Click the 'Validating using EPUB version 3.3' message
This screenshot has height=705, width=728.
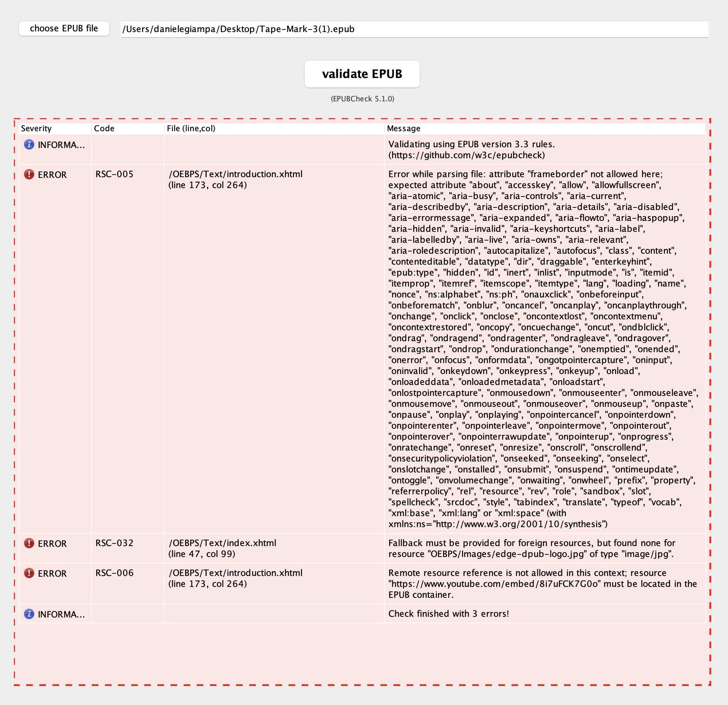point(471,149)
